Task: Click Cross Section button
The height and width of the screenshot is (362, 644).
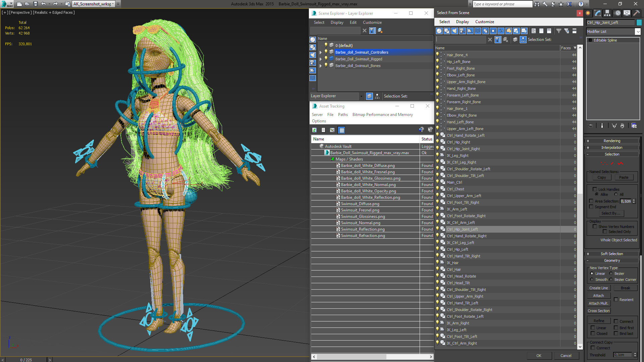Action: pyautogui.click(x=599, y=311)
